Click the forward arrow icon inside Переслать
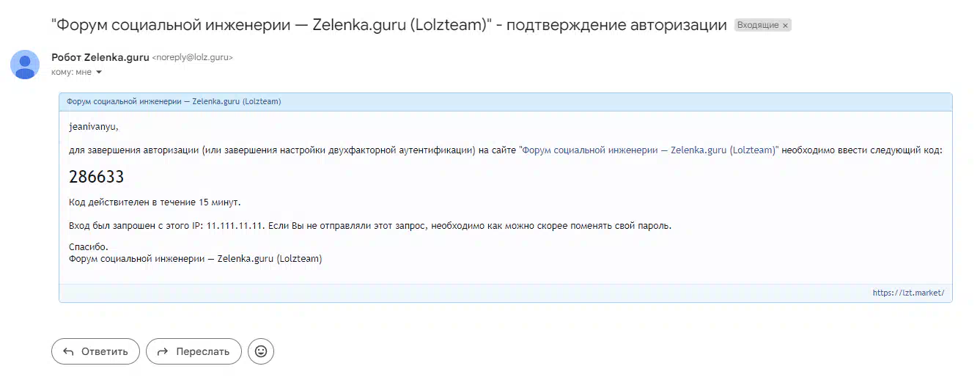 point(163,351)
